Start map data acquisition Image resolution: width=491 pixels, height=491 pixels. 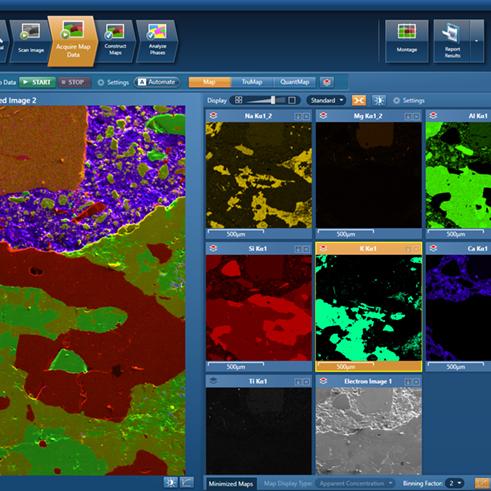pos(37,82)
